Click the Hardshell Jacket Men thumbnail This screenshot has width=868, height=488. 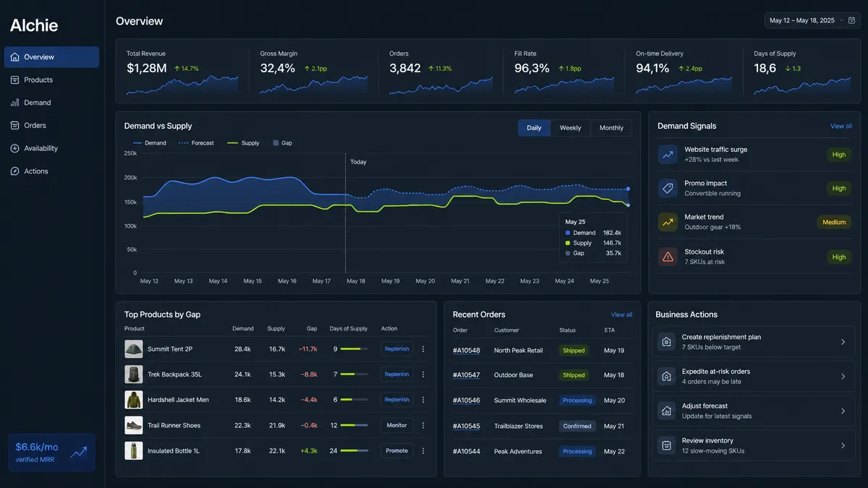pyautogui.click(x=134, y=400)
